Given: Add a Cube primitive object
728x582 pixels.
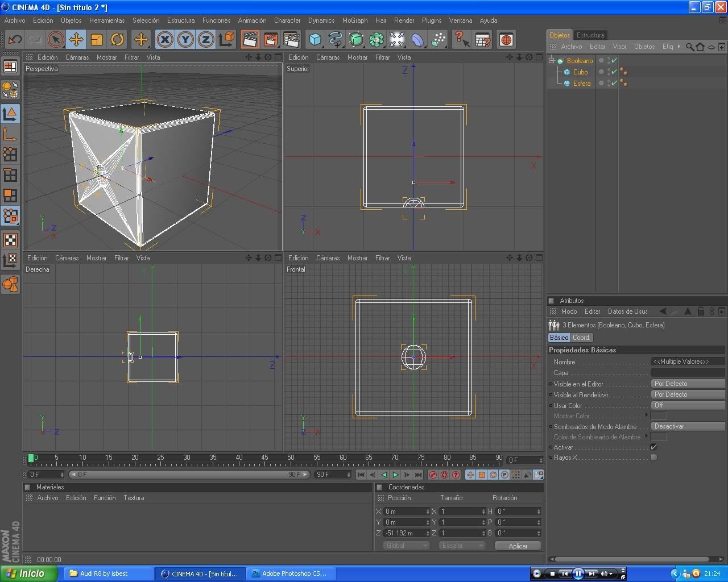Looking at the screenshot, I should [315, 39].
